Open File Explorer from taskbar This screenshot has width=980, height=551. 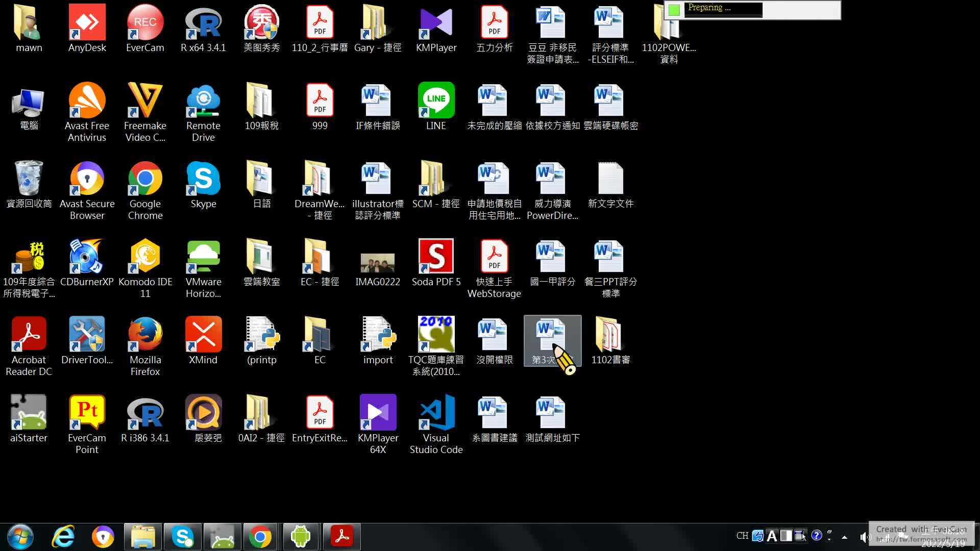143,537
